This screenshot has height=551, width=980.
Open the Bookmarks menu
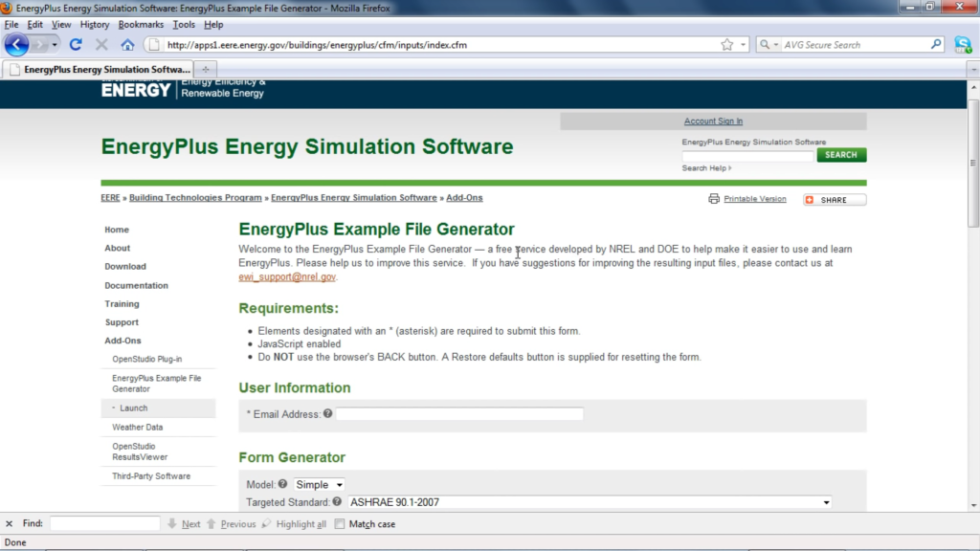point(141,24)
